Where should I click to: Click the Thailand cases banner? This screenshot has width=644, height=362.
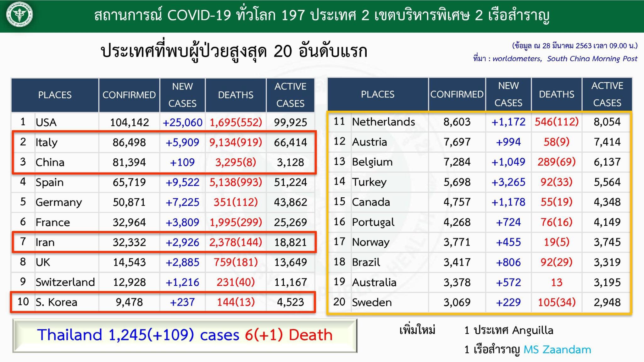click(x=185, y=335)
